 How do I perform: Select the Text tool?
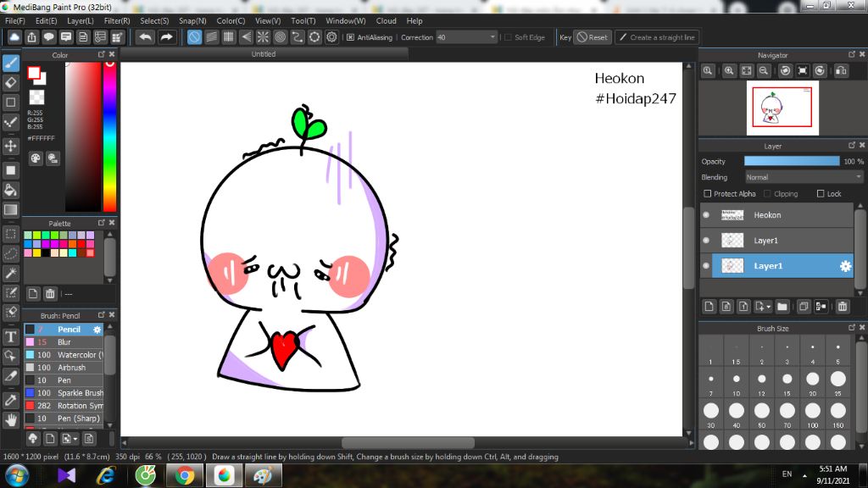coord(11,336)
